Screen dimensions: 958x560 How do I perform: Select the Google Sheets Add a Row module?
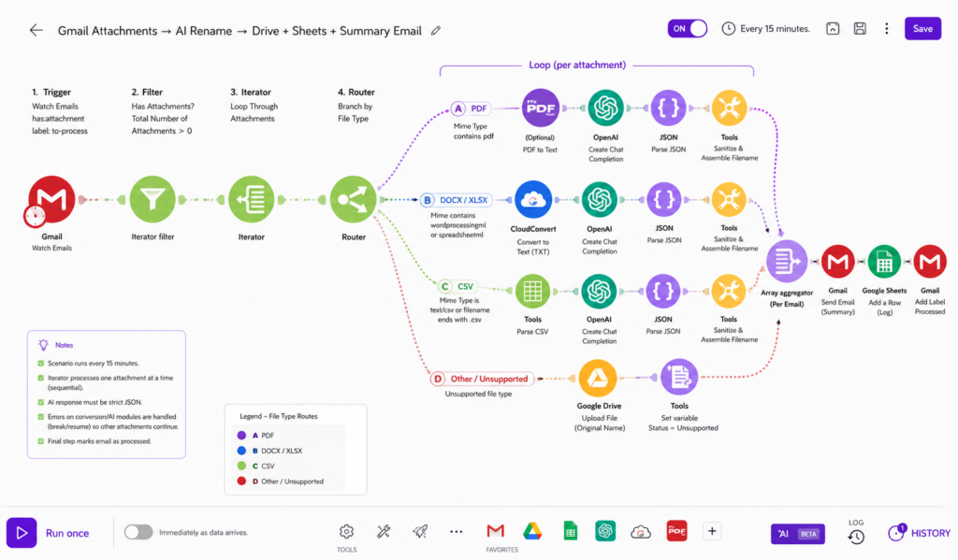pyautogui.click(x=884, y=262)
